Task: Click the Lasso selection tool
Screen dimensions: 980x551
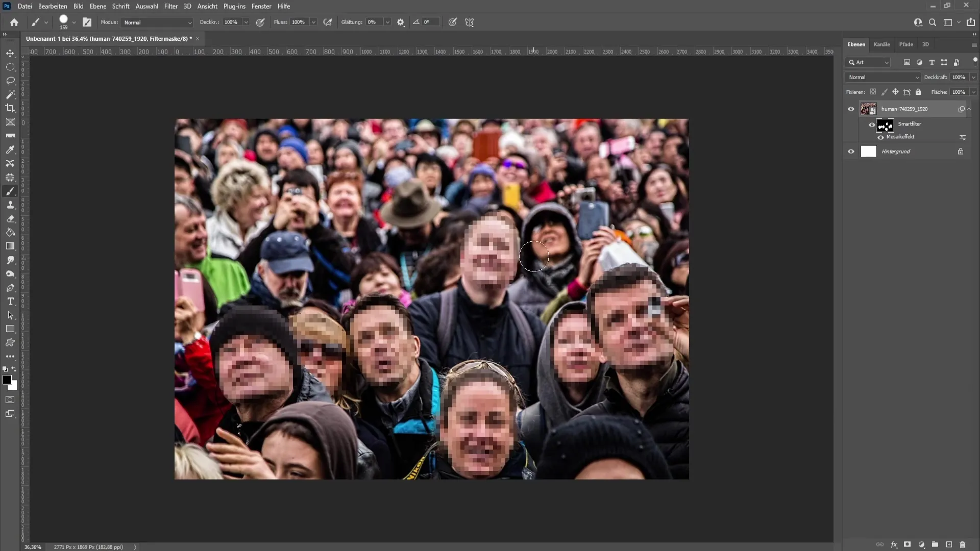Action: pos(10,80)
